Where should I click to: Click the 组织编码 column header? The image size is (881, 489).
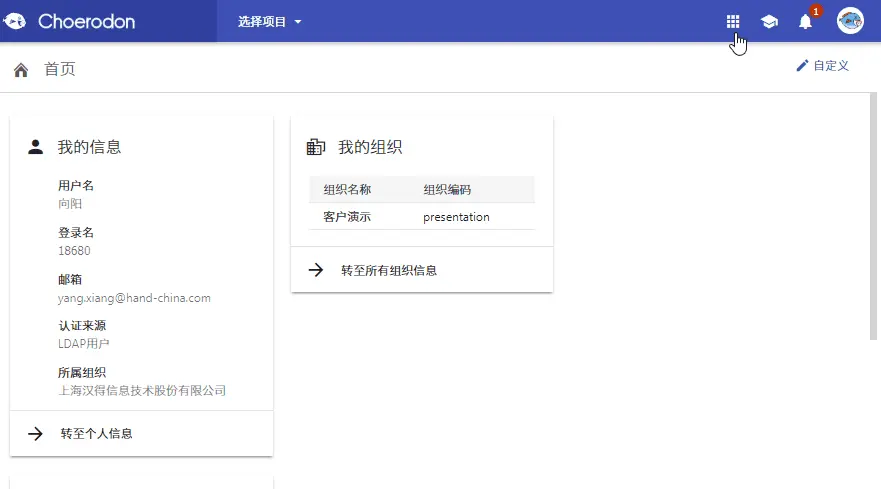(447, 189)
